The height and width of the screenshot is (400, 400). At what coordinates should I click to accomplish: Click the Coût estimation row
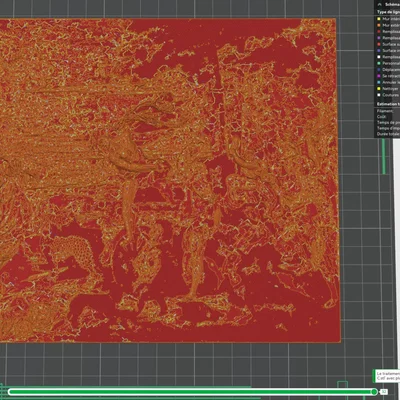pyautogui.click(x=388, y=117)
